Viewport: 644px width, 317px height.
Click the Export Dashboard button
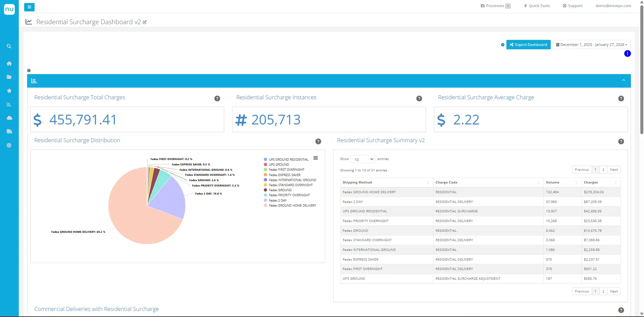click(x=528, y=45)
